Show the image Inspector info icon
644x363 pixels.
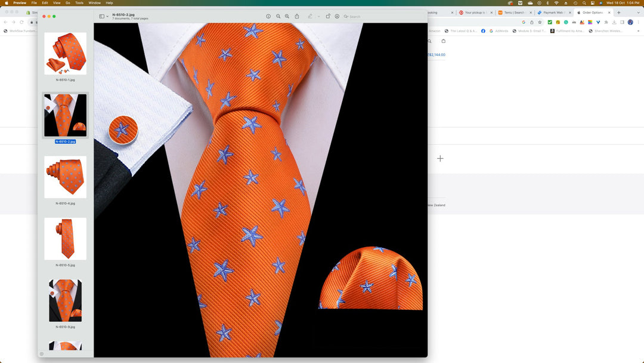click(268, 16)
